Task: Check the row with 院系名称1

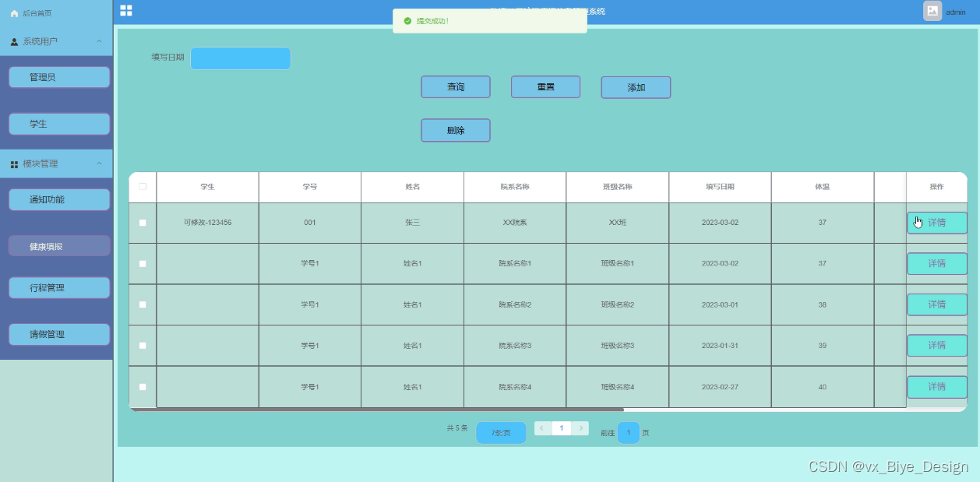Action: (x=143, y=264)
